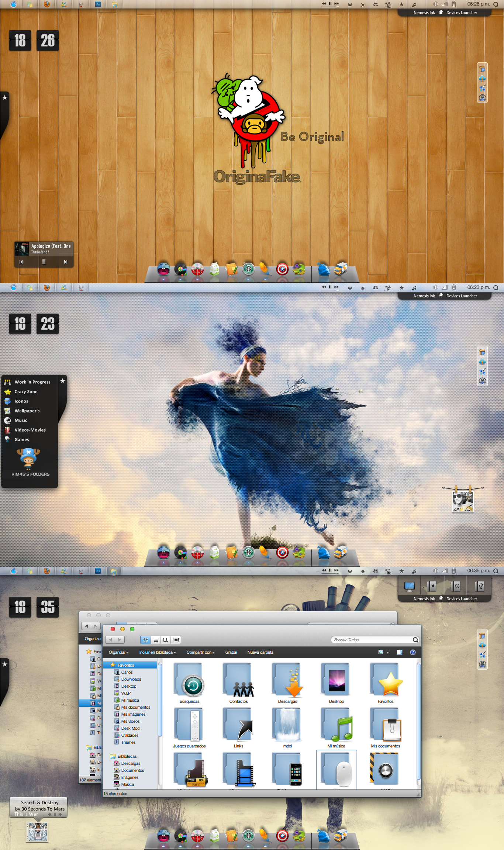Select the Mis documentos clipboard folder
Viewport: 504px width, 850px height.
tap(386, 725)
